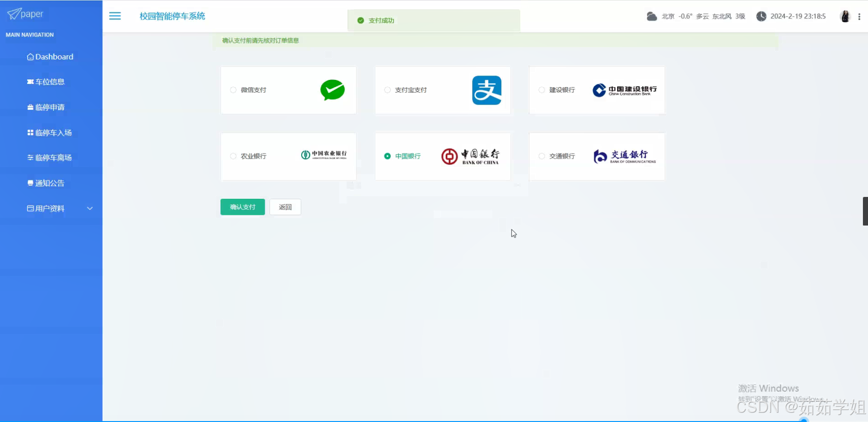Expand the 用户资料 submenu chevron
The height and width of the screenshot is (422, 868).
(x=90, y=208)
